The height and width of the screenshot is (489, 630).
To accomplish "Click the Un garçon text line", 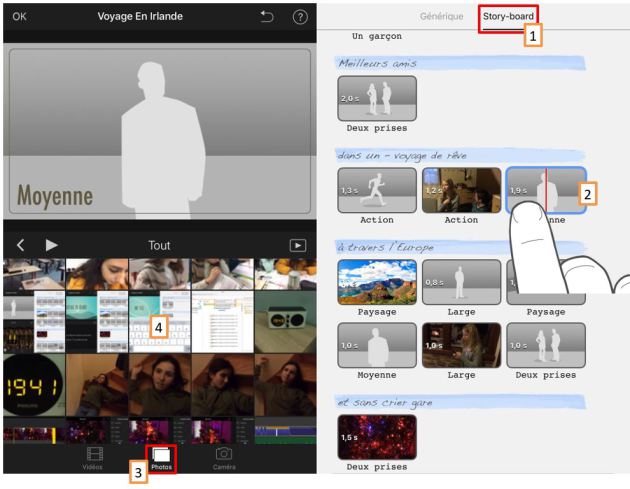I will (x=376, y=36).
